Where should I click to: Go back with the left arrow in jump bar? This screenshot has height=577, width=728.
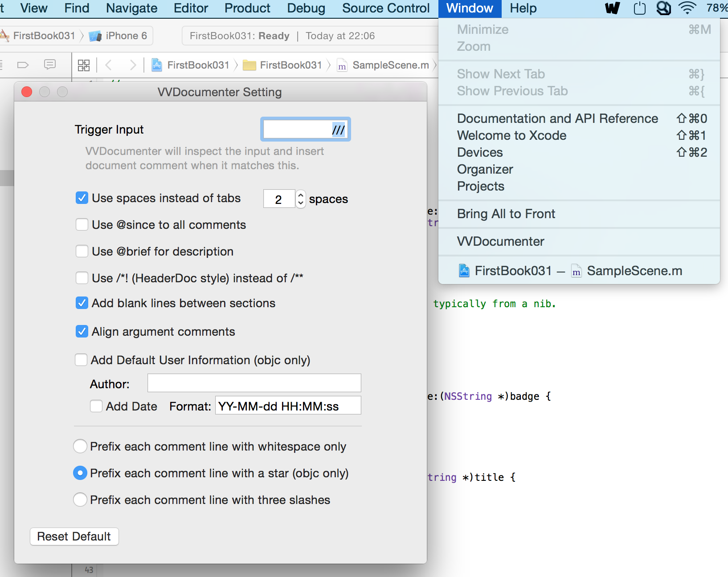click(x=108, y=65)
